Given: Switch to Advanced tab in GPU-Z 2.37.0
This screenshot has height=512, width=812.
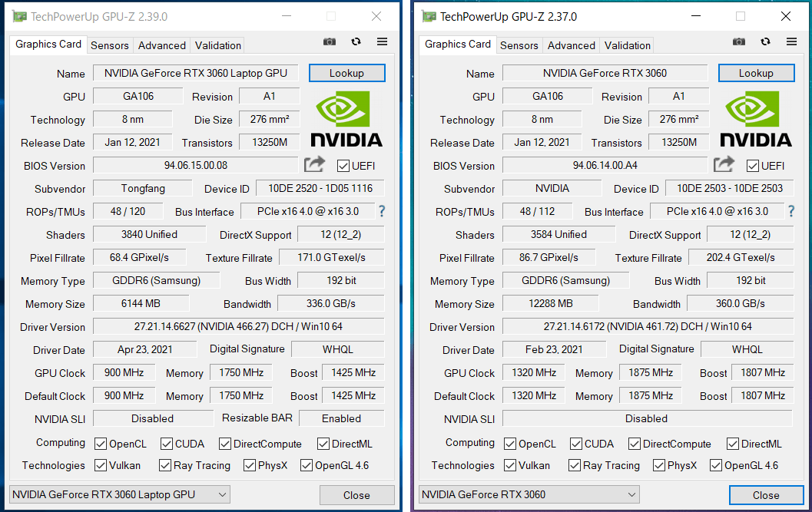Looking at the screenshot, I should tap(572, 45).
